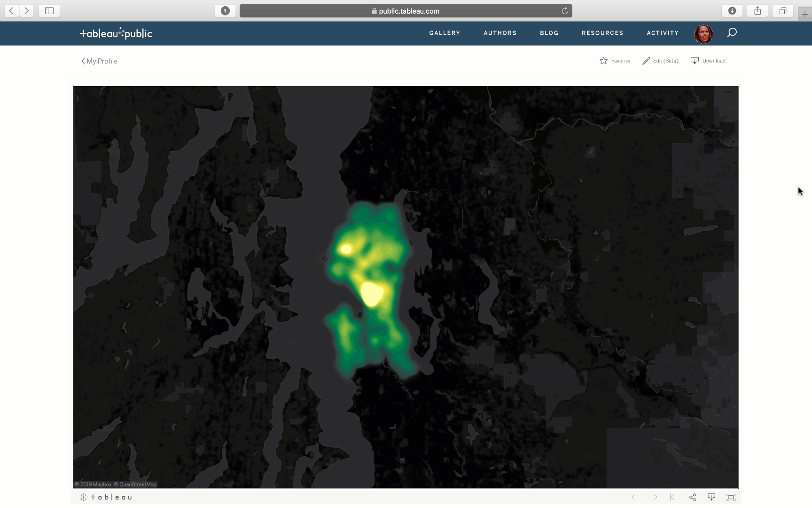Revert the viz with reset icon
This screenshot has height=508, width=812.
[x=673, y=497]
